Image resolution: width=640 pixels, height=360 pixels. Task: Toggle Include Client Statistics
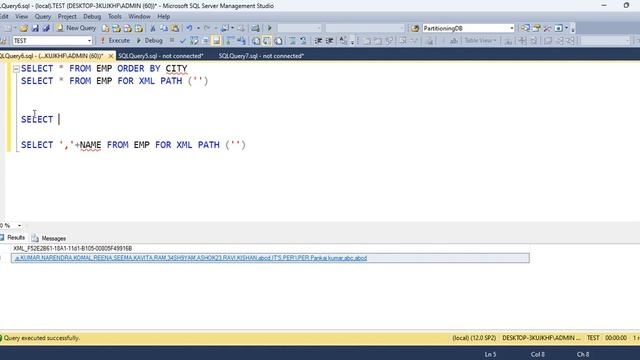point(242,41)
